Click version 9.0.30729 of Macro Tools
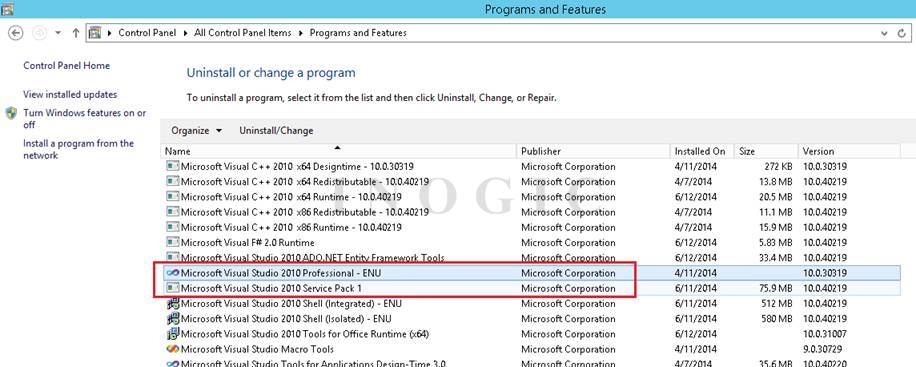 pos(823,349)
